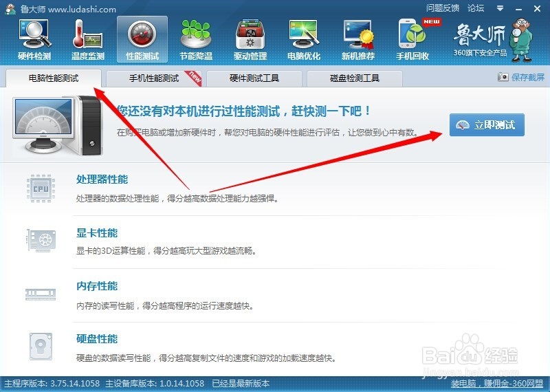Image resolution: width=550 pixels, height=392 pixels.
Task: Click 主设备库版本: 1.0.14.1058 status text
Action: point(154,383)
